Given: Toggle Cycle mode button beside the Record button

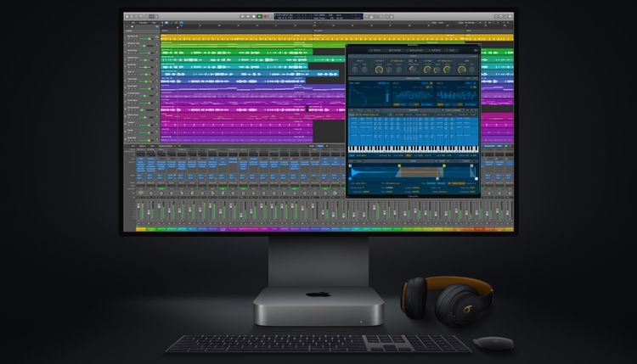Looking at the screenshot, I should coord(270,17).
